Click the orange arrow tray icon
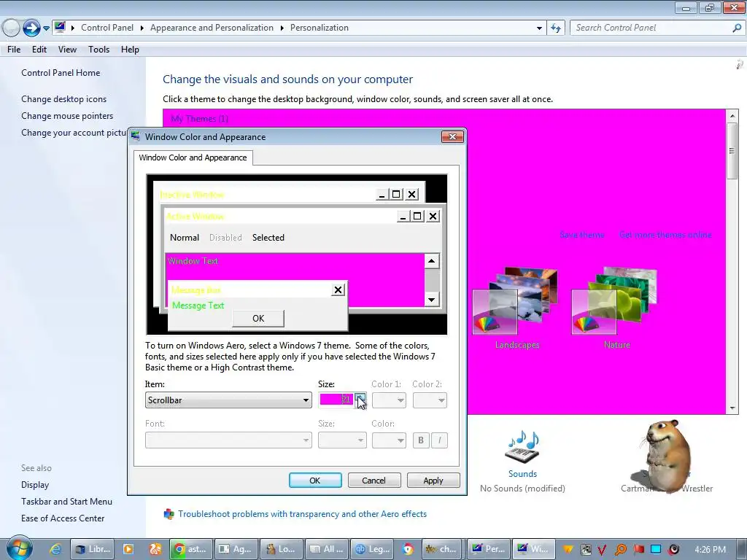 [x=568, y=550]
